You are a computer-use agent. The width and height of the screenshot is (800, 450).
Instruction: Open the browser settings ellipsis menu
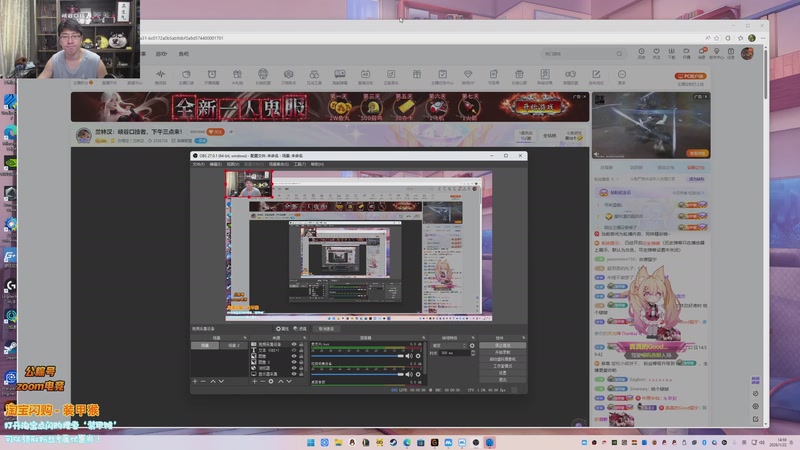click(763, 38)
